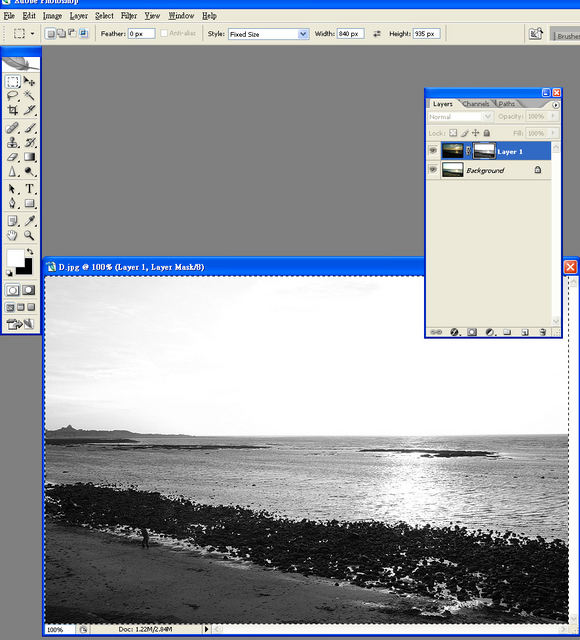Reset default foreground and background colors
580x640 pixels.
click(9, 273)
